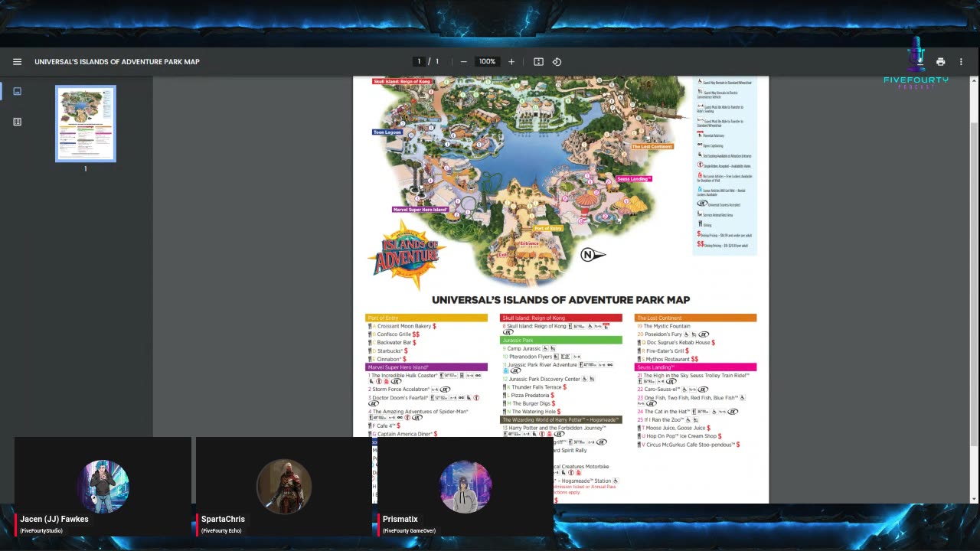Click the Captain America Diner entry
Image resolution: width=980 pixels, height=551 pixels.
[x=403, y=434]
